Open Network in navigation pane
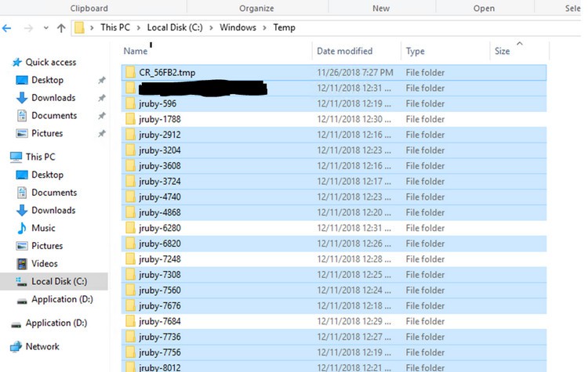Viewport: 588px width, 372px height. (42, 346)
